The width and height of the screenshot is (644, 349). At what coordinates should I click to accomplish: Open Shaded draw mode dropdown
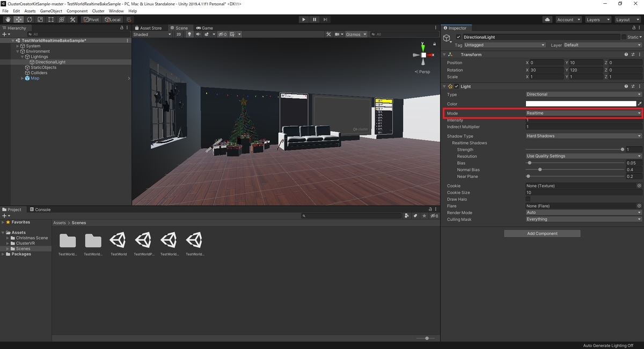point(152,34)
